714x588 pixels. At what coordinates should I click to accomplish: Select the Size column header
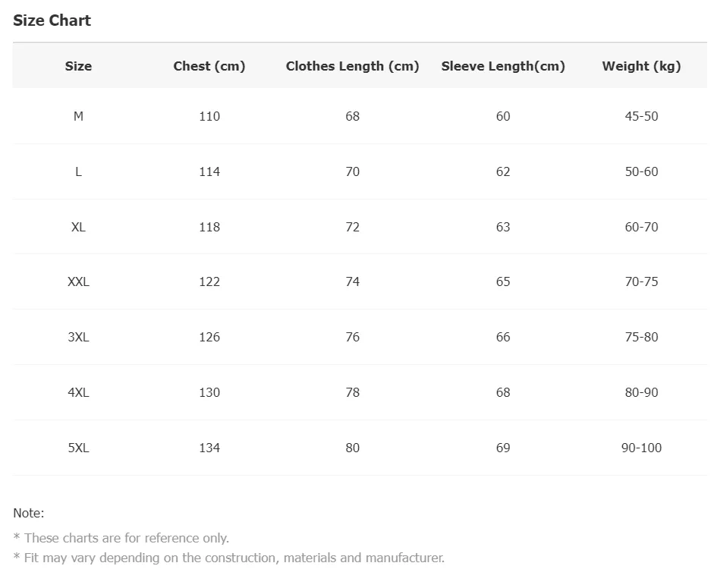pos(78,66)
